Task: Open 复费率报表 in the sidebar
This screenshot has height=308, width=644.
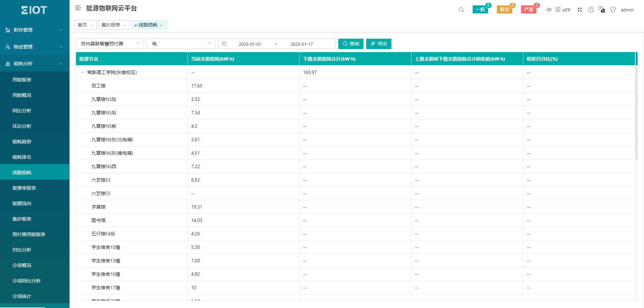Action: pos(35,188)
